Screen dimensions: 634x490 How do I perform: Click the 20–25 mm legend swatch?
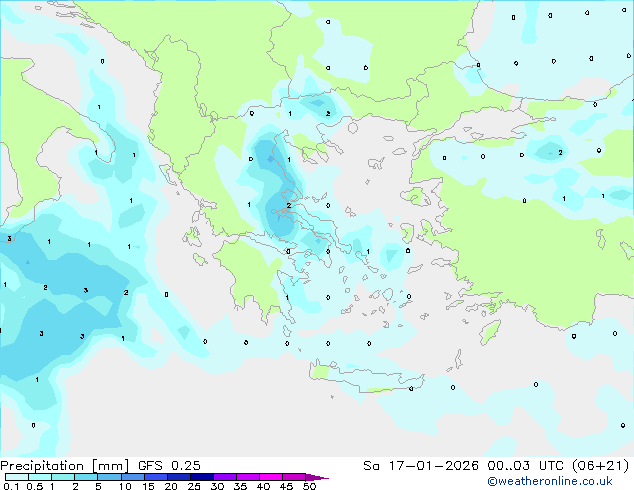click(x=178, y=477)
